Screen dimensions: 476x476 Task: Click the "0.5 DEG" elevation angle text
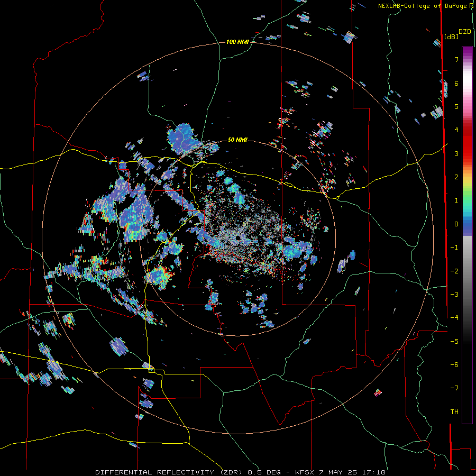pos(264,472)
